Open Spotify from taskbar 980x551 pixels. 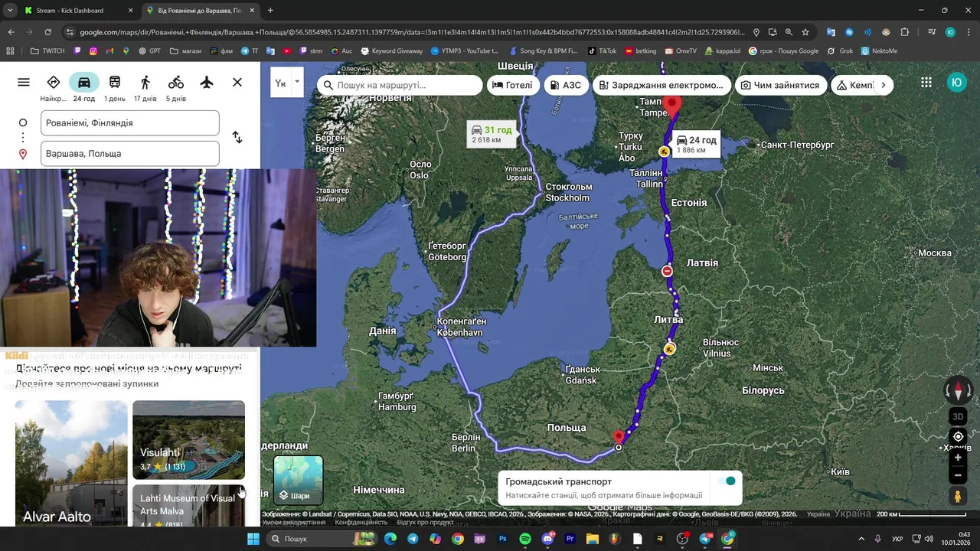click(525, 539)
